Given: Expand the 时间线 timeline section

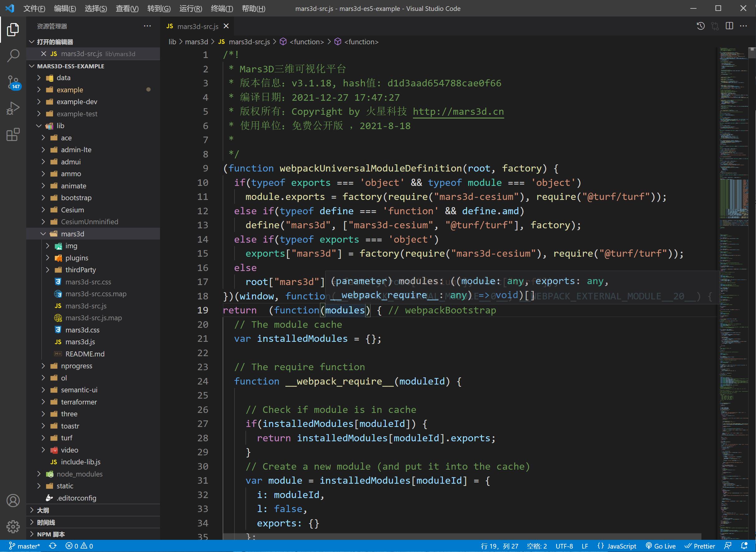Looking at the screenshot, I should point(93,522).
